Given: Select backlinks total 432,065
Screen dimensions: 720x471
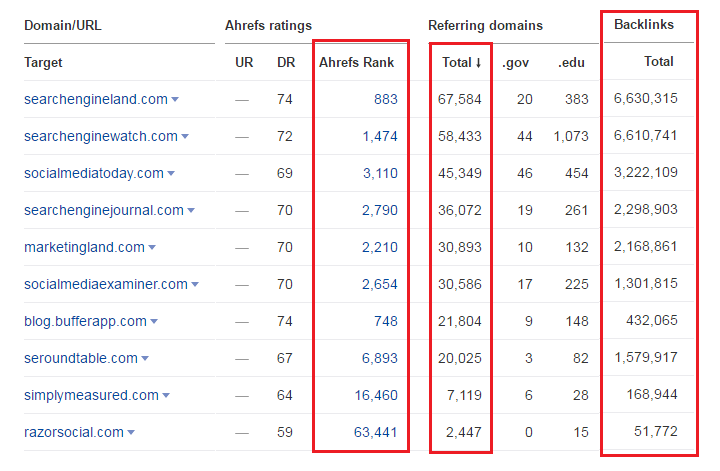Looking at the screenshot, I should (x=652, y=320).
